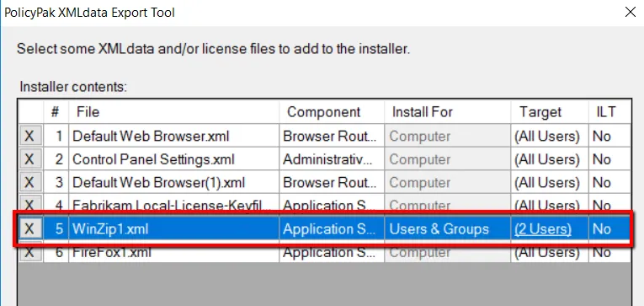The height and width of the screenshot is (306, 644).
Task: Click row number 5 cell
Action: point(56,229)
